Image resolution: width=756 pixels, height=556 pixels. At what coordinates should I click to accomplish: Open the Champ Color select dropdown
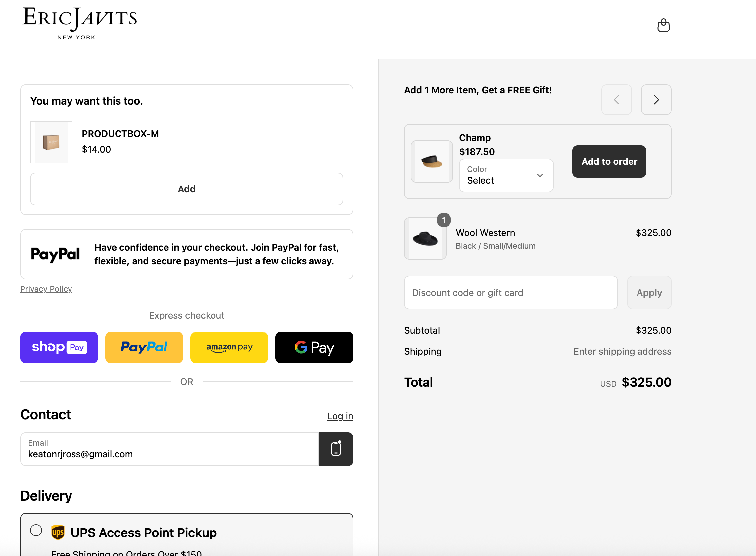(x=505, y=175)
